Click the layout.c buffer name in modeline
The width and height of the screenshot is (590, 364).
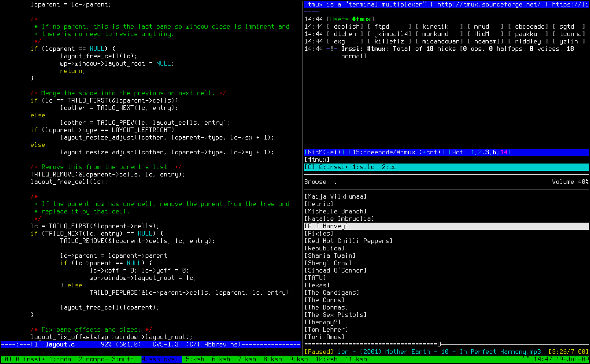pos(60,345)
